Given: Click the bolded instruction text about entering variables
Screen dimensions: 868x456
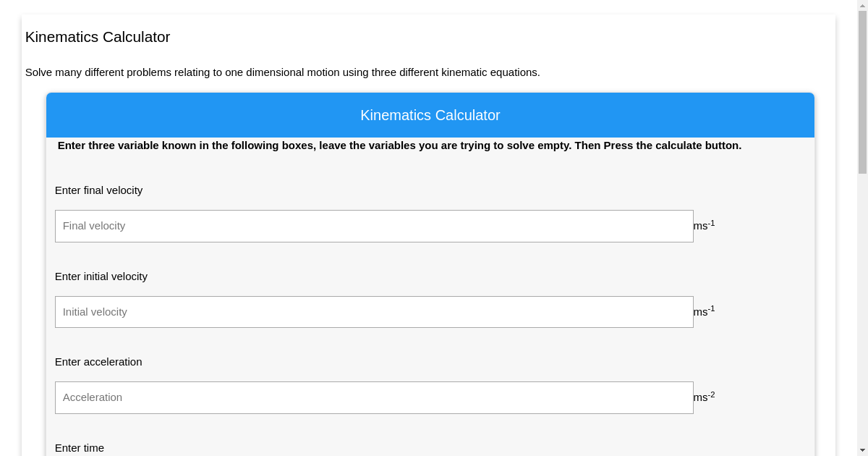Looking at the screenshot, I should [x=399, y=145].
